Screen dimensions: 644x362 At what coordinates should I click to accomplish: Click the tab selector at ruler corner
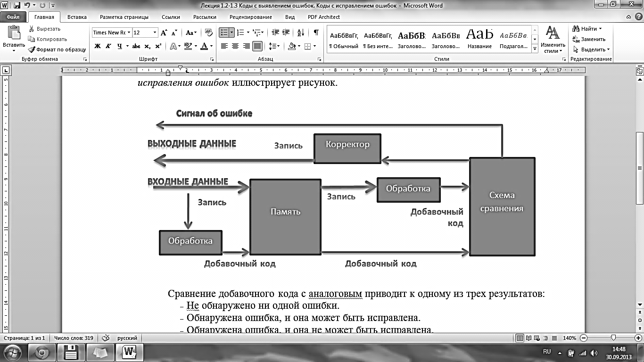coord(6,71)
